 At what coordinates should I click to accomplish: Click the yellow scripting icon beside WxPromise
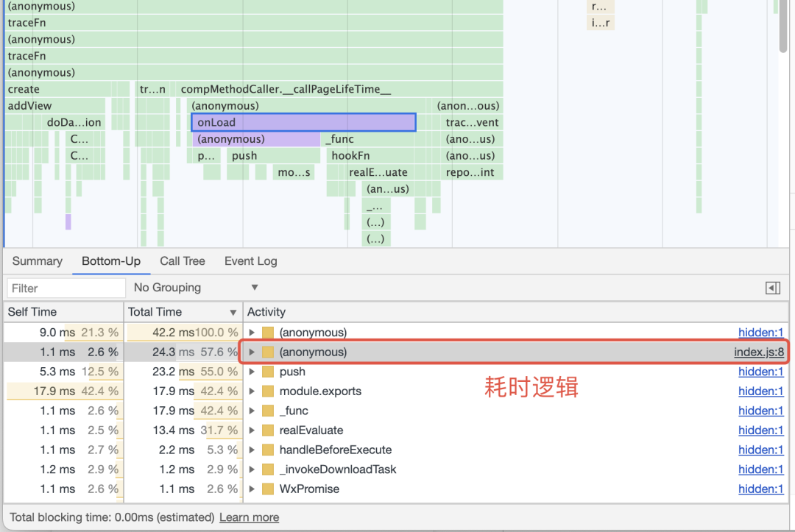268,489
